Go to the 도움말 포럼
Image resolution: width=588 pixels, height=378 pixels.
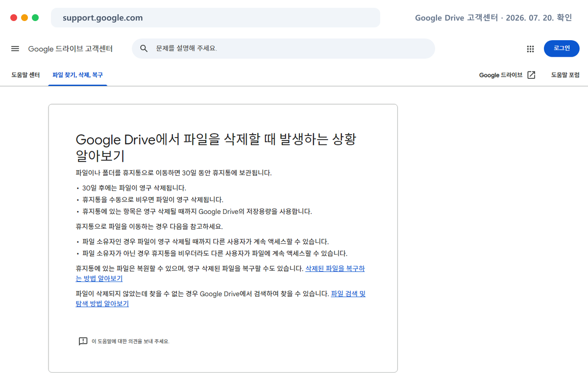[x=565, y=75]
